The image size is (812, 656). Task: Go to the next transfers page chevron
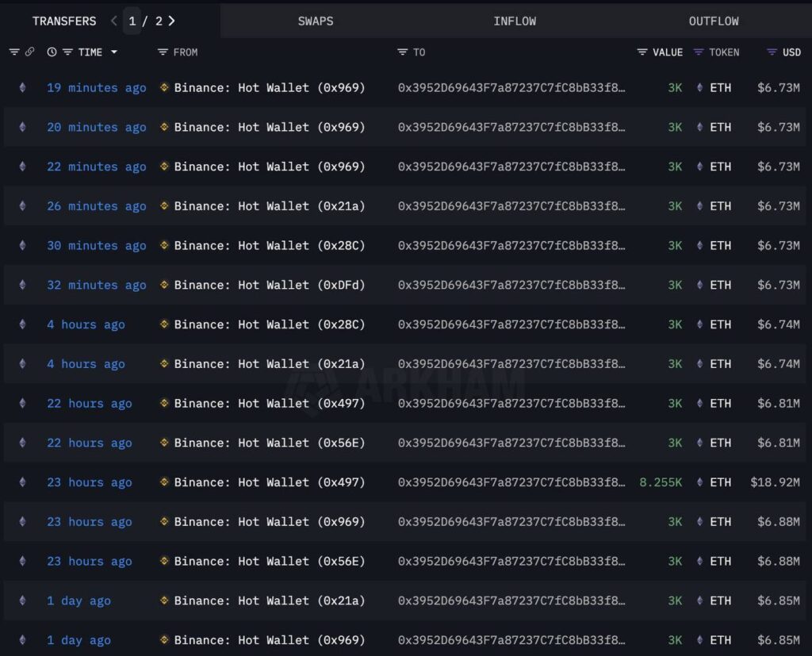(172, 21)
